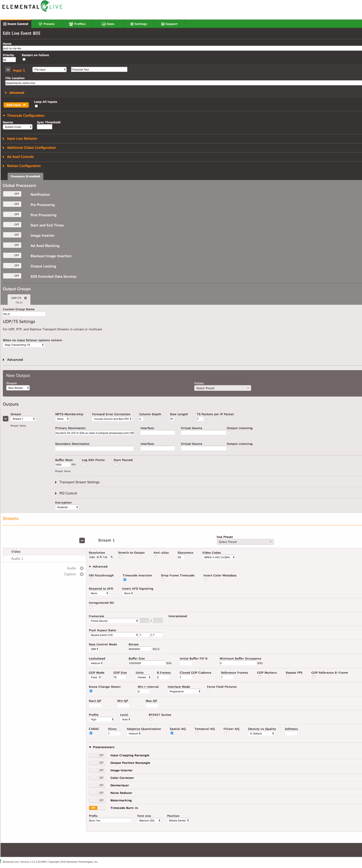This screenshot has width=362, height=868.
Task: Click the event Name input field
Action: coord(182,48)
